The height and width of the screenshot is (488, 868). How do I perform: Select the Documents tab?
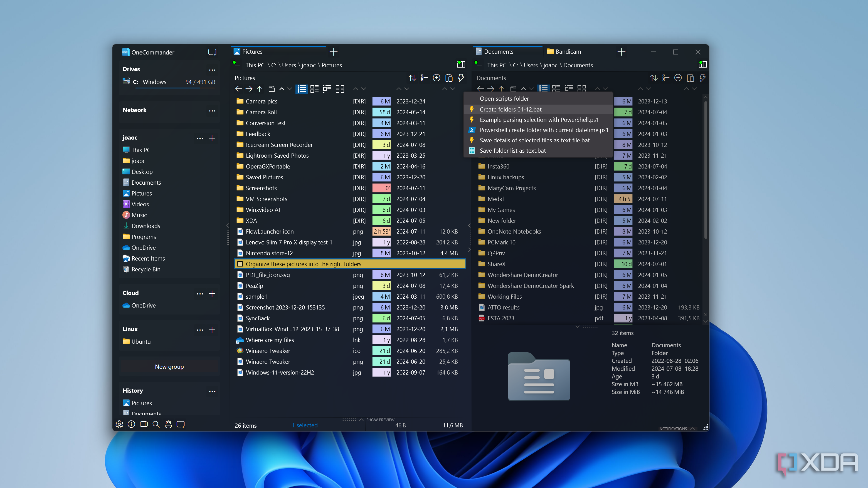pos(507,51)
